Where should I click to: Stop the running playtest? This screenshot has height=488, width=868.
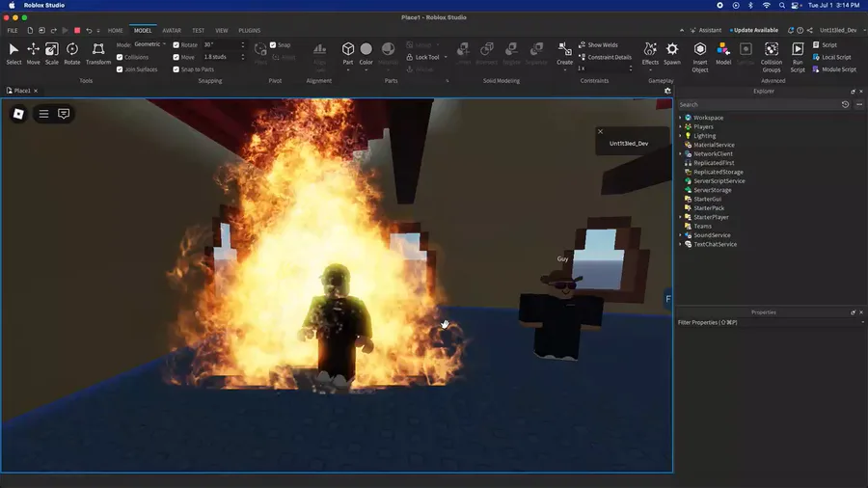pos(77,31)
